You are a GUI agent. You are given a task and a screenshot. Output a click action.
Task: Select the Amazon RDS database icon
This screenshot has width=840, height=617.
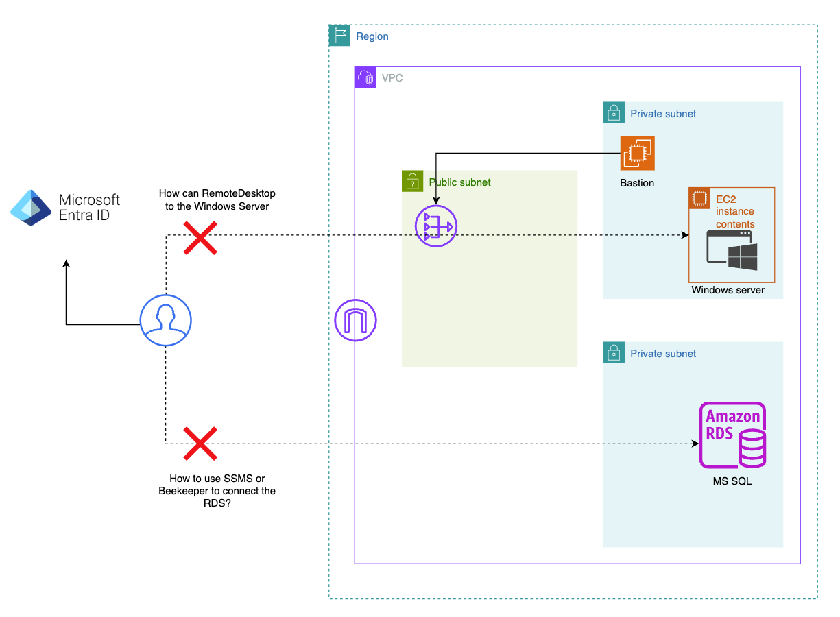click(732, 435)
